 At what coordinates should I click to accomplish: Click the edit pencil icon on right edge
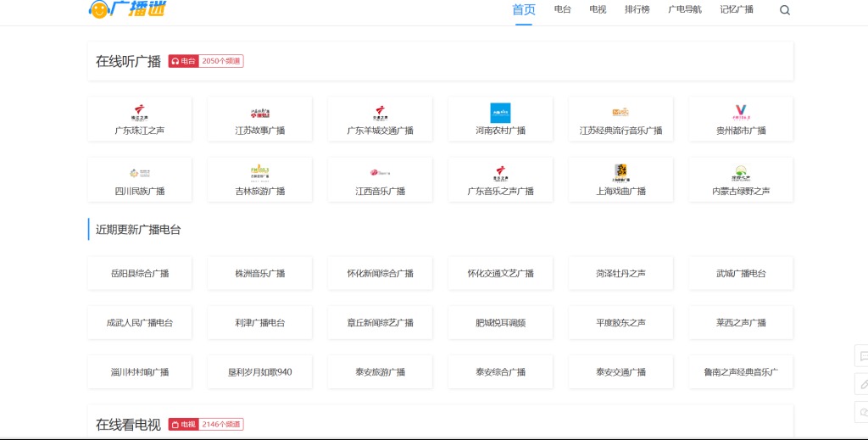coord(862,384)
